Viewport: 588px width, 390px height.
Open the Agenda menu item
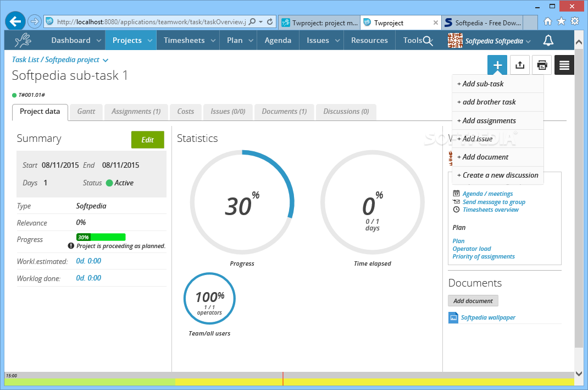[x=278, y=40]
